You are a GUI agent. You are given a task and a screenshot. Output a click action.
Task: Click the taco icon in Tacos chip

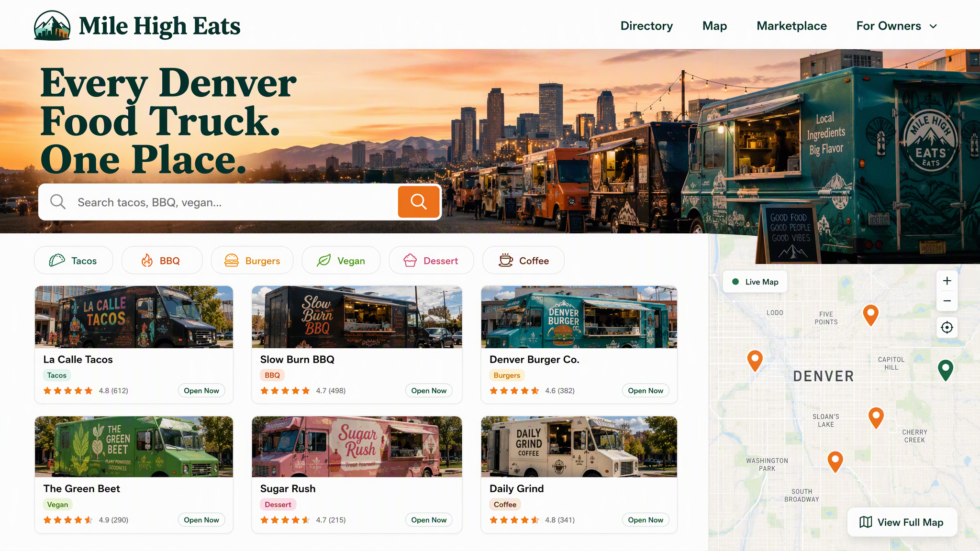coord(57,260)
